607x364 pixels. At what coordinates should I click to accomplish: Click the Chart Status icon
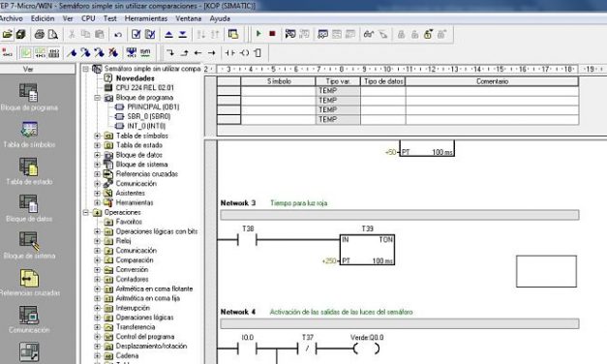[322, 35]
